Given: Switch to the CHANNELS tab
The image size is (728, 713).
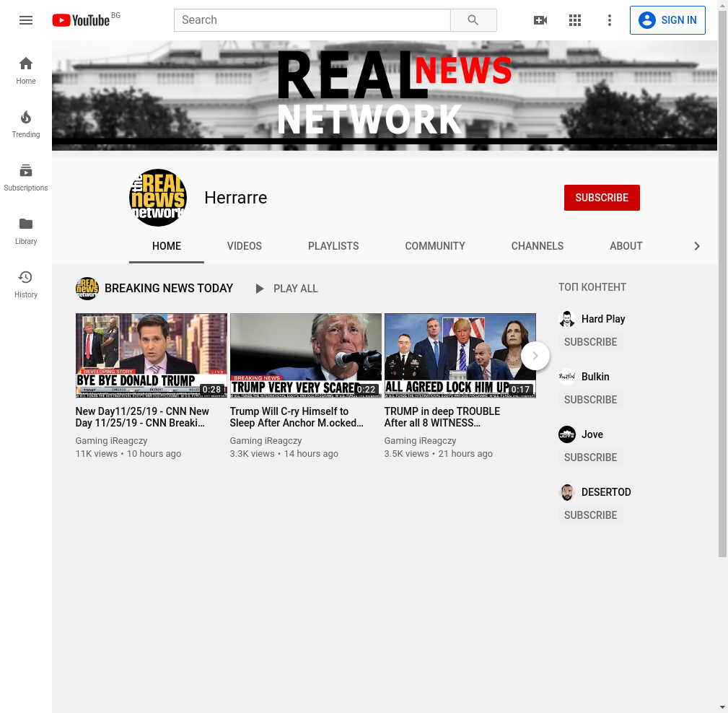Looking at the screenshot, I should [538, 246].
